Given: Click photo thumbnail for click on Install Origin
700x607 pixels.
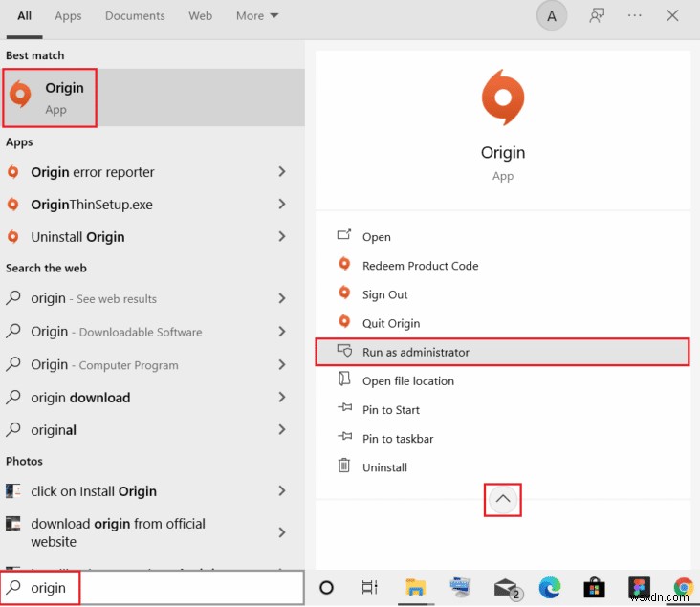Looking at the screenshot, I should pyautogui.click(x=13, y=491).
